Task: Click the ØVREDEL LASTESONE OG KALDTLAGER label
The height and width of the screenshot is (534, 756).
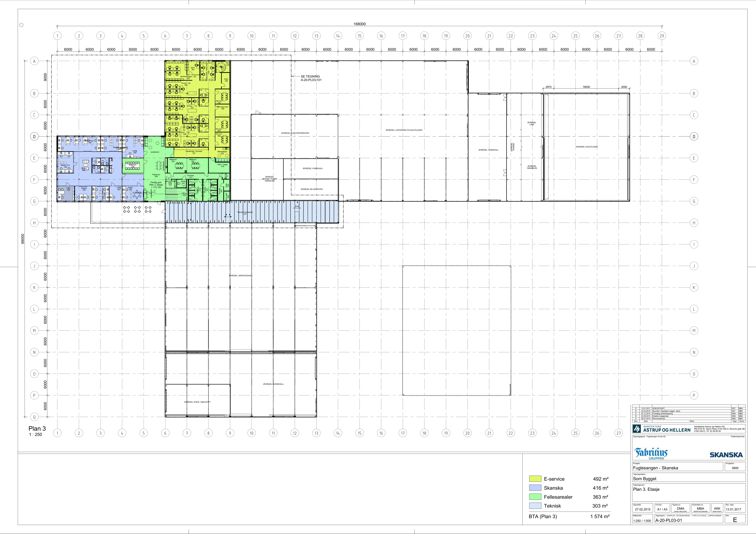Action: click(404, 130)
